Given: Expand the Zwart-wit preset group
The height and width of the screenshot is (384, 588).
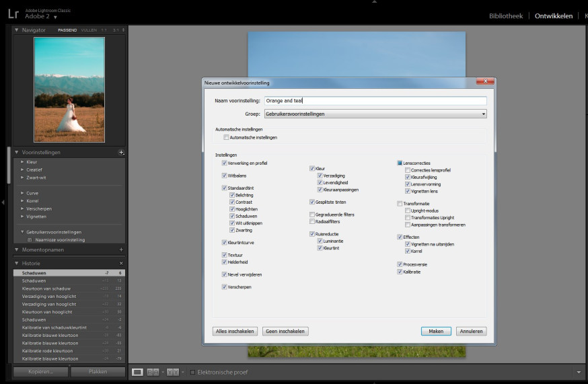Looking at the screenshot, I should click(22, 178).
